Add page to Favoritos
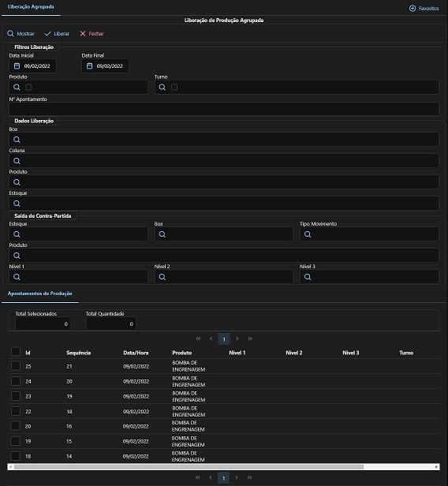448x486 pixels. [424, 9]
